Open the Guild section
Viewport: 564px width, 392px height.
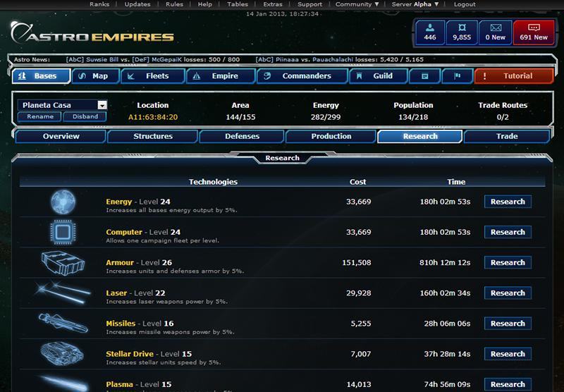[x=378, y=76]
